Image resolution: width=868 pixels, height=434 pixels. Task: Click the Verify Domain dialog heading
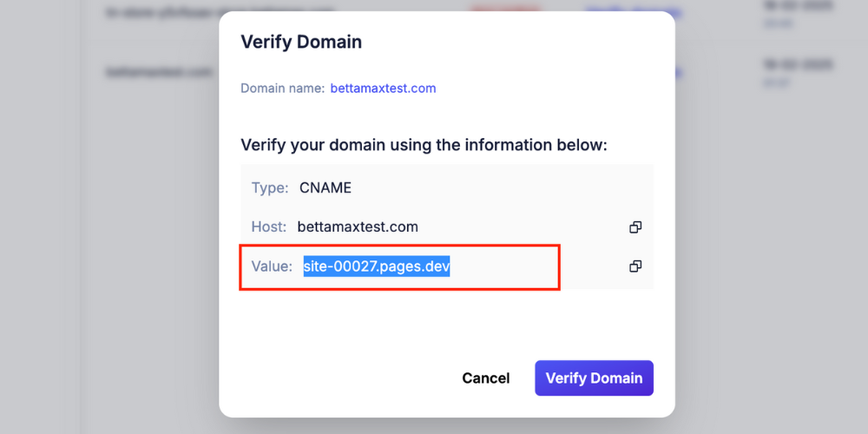[x=301, y=42]
